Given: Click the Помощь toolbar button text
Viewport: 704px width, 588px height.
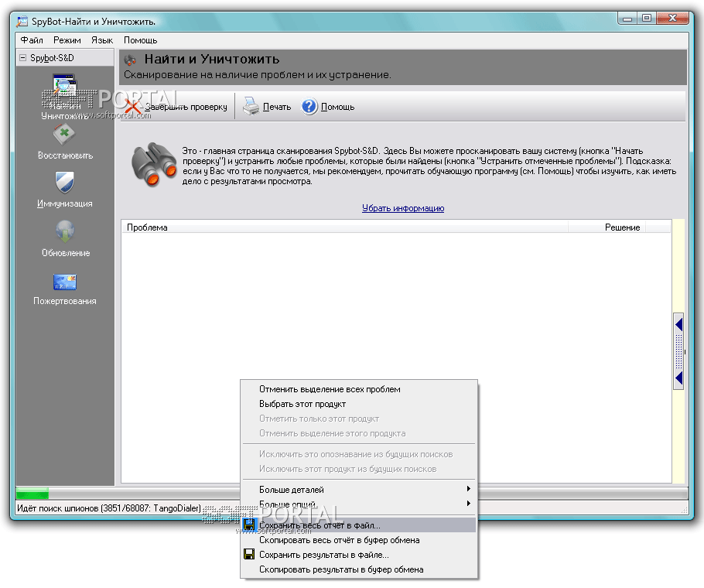Looking at the screenshot, I should [x=337, y=107].
